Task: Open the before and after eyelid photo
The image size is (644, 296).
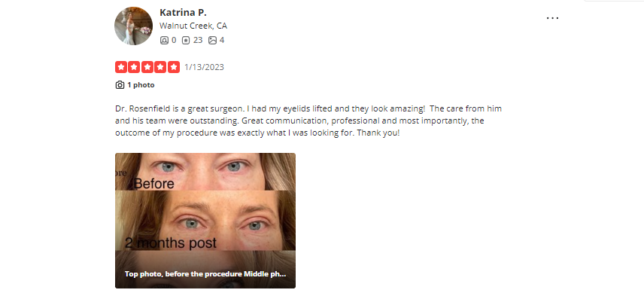Action: 205,221
